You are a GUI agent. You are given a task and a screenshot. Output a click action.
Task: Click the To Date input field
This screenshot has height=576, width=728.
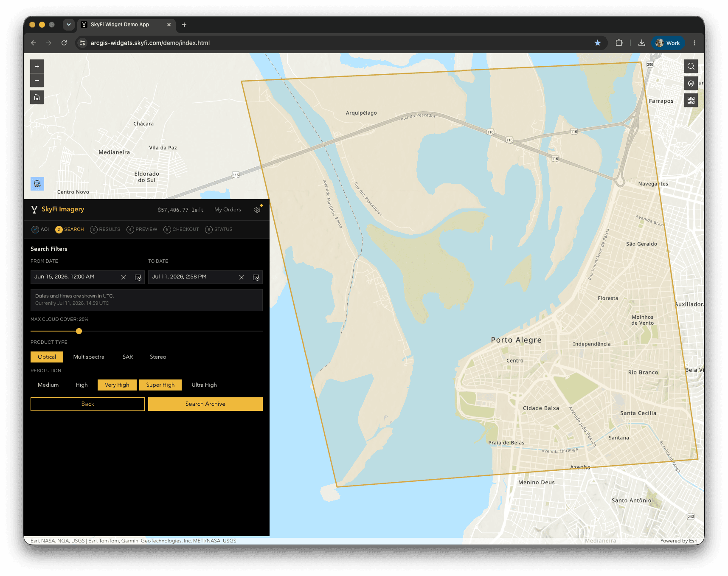click(205, 277)
